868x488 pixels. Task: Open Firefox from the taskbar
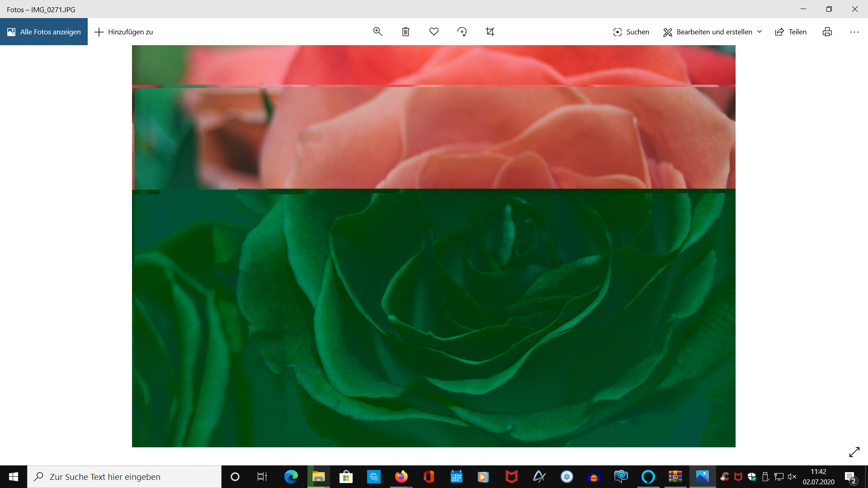pyautogui.click(x=402, y=477)
